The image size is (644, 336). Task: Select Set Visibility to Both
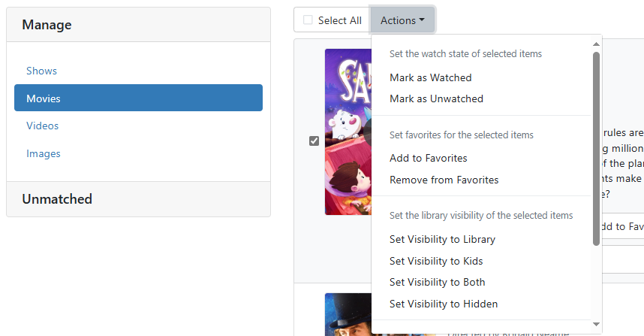coord(437,282)
